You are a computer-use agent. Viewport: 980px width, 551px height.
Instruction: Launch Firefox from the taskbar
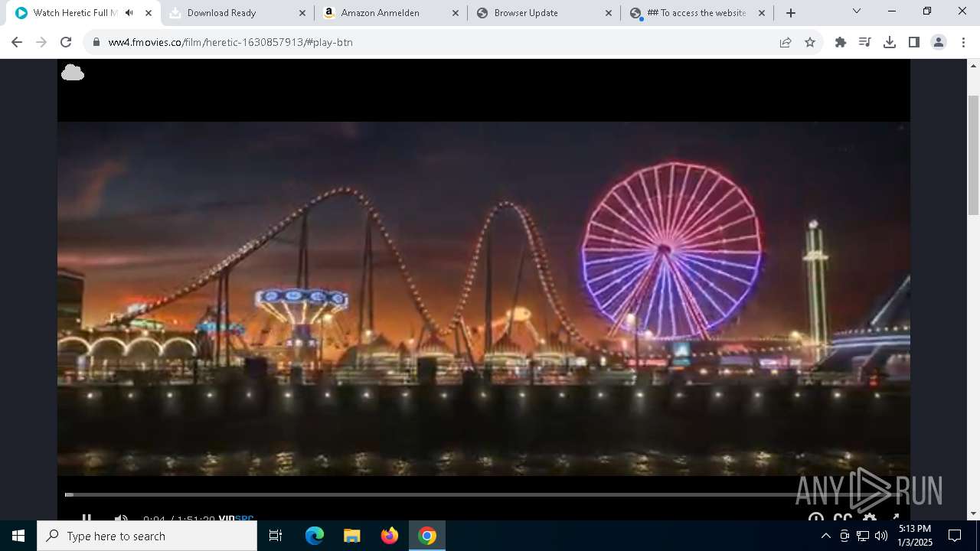click(x=390, y=536)
